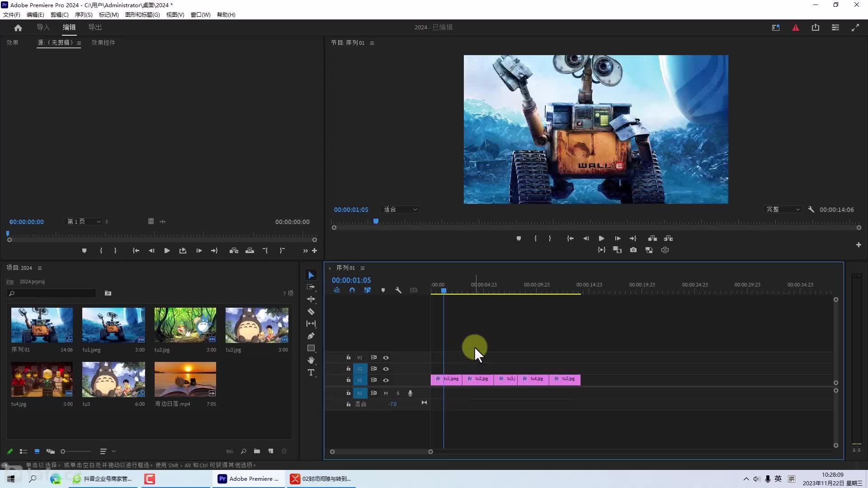This screenshot has height=488, width=868.
Task: Open the program monitor panel menu
Action: pyautogui.click(x=372, y=43)
